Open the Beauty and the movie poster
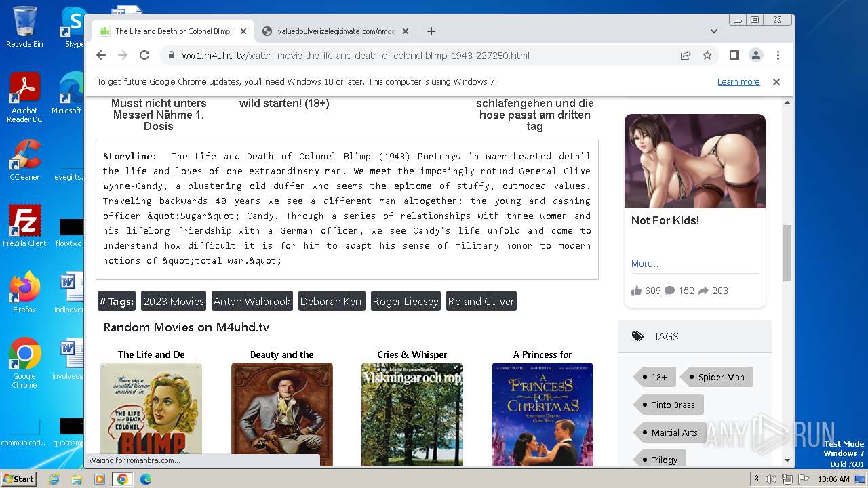The image size is (868, 488). 282,414
